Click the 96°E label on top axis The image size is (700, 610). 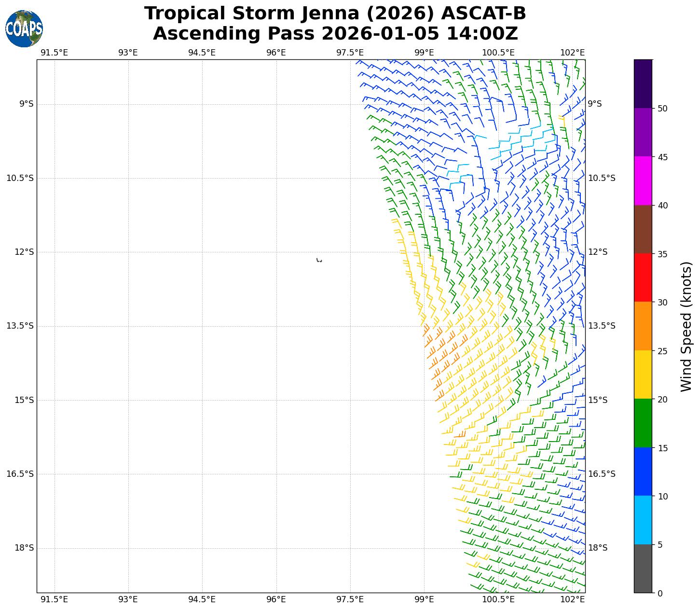(x=276, y=53)
